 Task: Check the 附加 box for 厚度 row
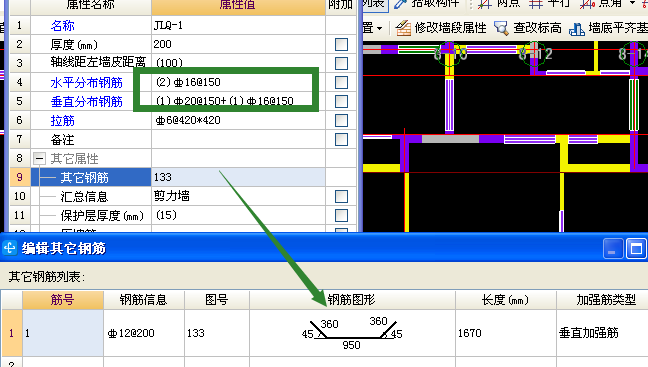pyautogui.click(x=341, y=44)
